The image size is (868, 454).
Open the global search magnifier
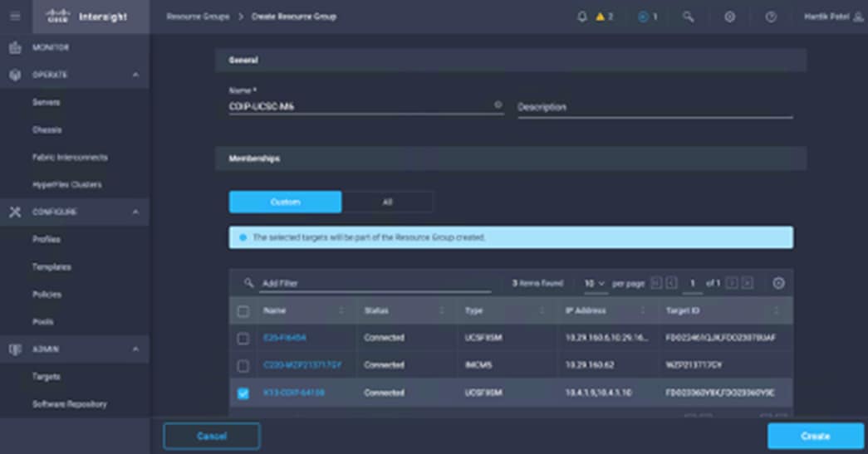[688, 17]
